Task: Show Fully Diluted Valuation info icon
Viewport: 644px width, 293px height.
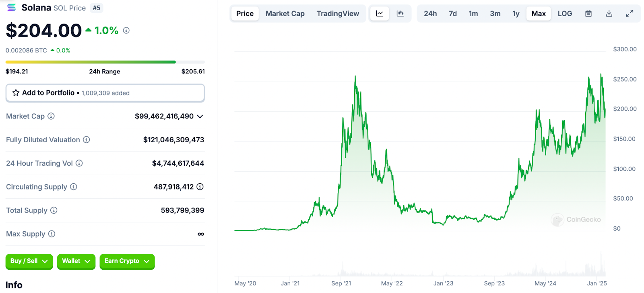Action: 87,139
